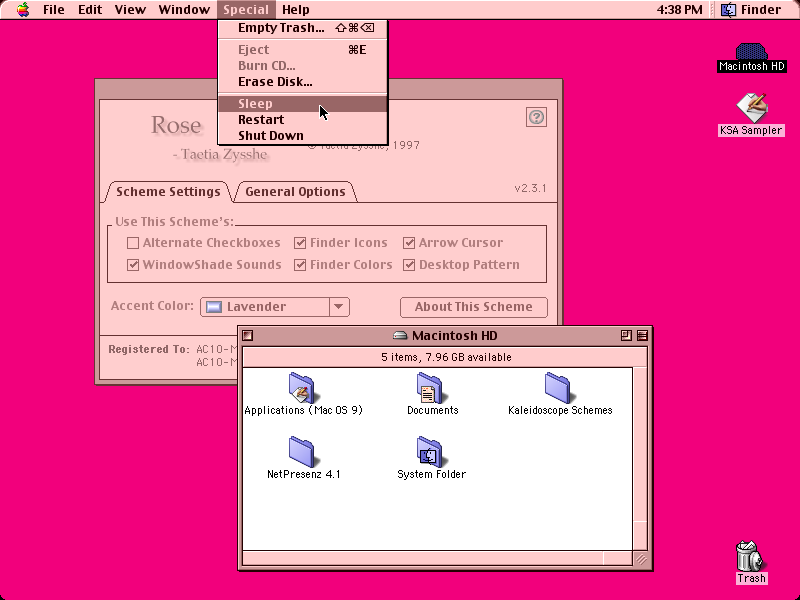The image size is (800, 600).
Task: Open the View menu
Action: 130,10
